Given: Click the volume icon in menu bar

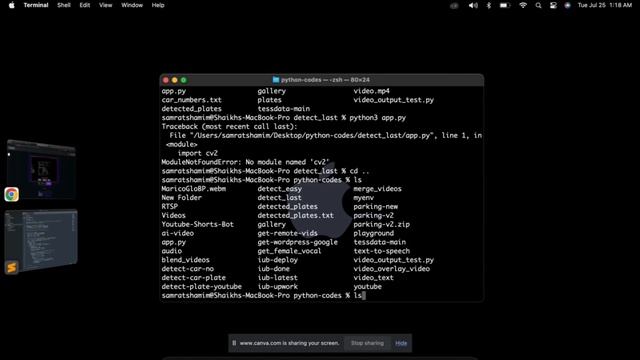Looking at the screenshot, I should [473, 5].
